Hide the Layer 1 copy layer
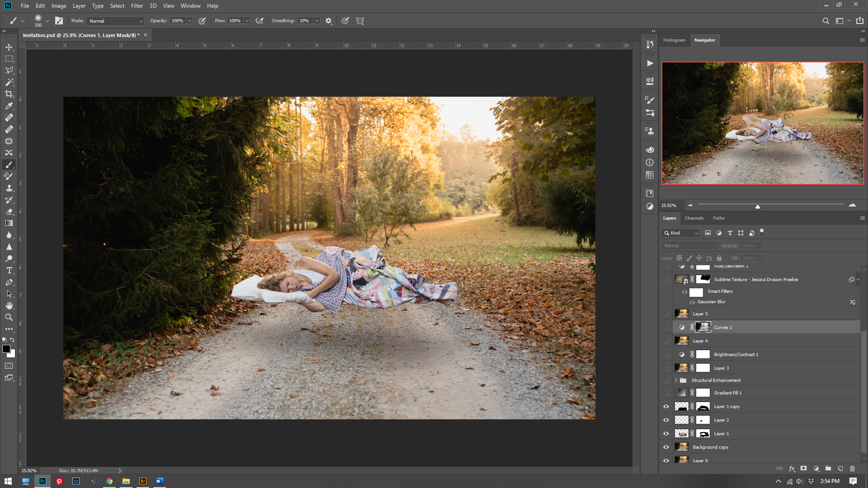The image size is (868, 488). coord(666,407)
